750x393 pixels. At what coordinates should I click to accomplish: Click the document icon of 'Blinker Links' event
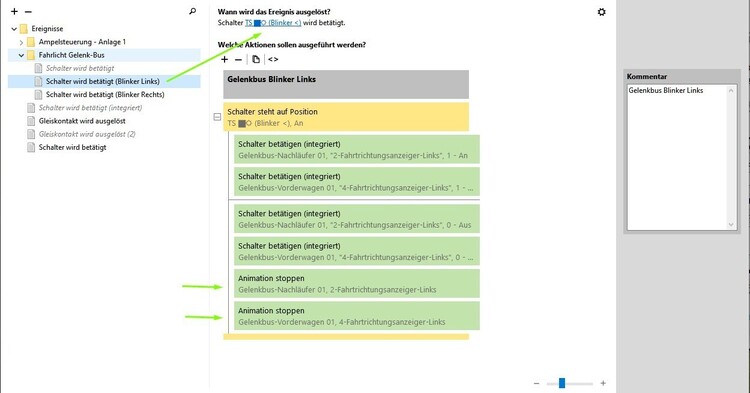click(x=38, y=81)
